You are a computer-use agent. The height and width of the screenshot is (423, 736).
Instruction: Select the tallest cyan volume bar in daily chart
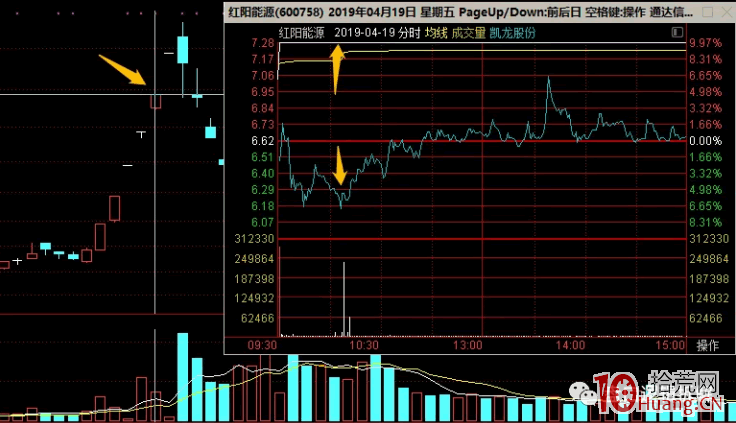(x=183, y=377)
